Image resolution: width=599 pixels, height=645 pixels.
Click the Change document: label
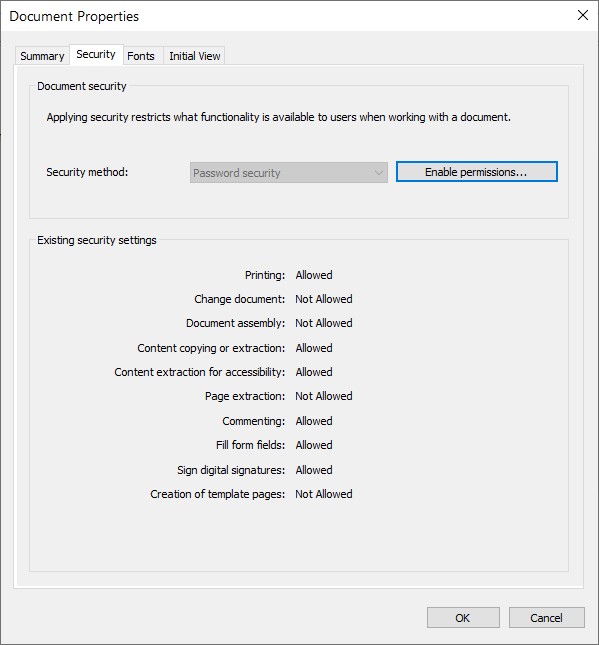pos(239,299)
